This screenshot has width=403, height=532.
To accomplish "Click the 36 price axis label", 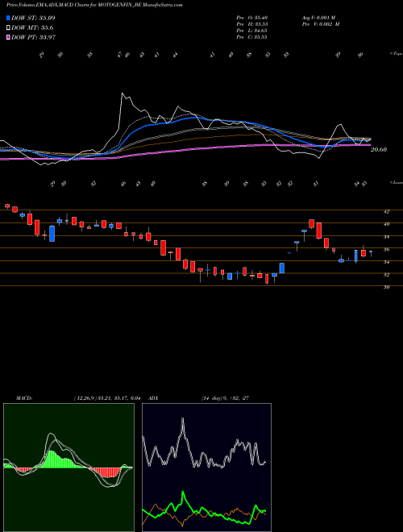I will [x=386, y=250].
